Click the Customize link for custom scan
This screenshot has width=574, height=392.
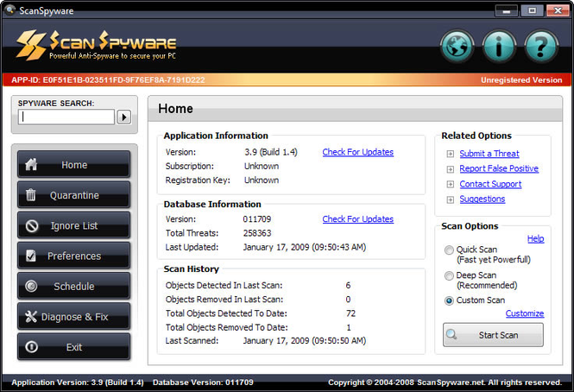tap(525, 313)
